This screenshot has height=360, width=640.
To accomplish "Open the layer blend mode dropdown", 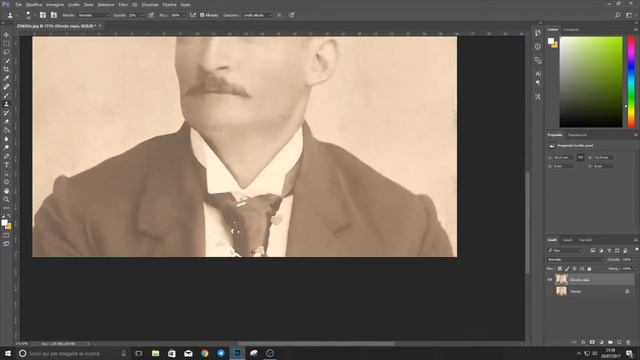I will pyautogui.click(x=575, y=260).
